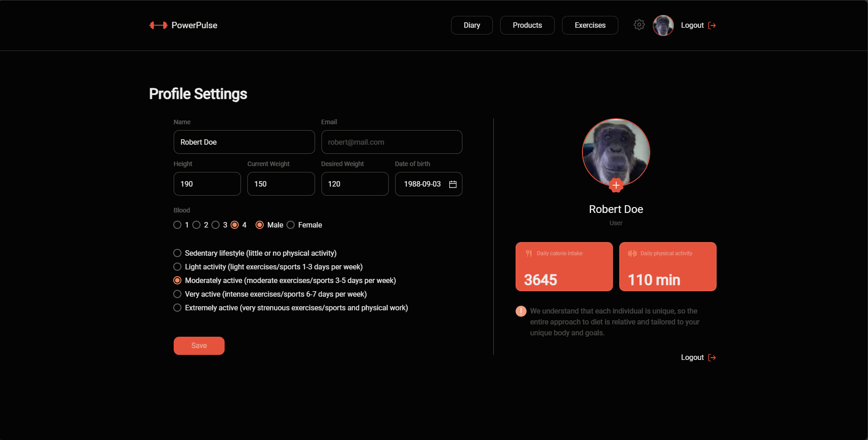Click the Blood label
The width and height of the screenshot is (868, 440).
pos(182,210)
